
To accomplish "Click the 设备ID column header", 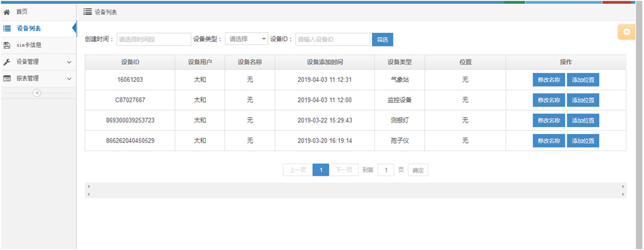I will [x=130, y=62].
